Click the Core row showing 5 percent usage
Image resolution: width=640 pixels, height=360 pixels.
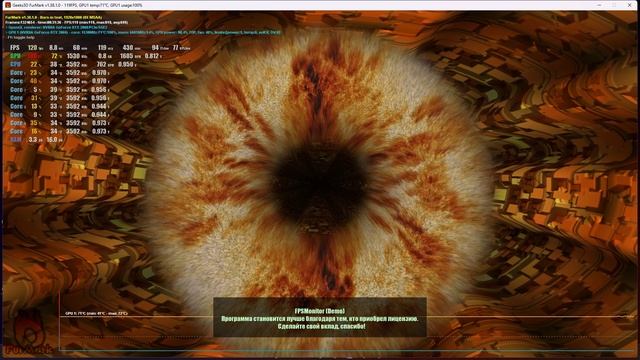(x=60, y=89)
